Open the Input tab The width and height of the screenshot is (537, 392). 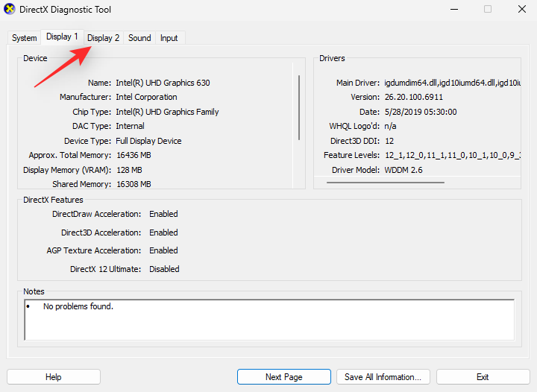point(169,38)
